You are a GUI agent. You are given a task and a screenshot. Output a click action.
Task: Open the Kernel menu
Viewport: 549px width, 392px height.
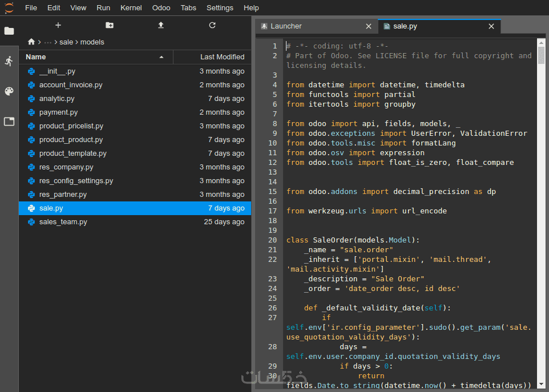pyautogui.click(x=131, y=8)
